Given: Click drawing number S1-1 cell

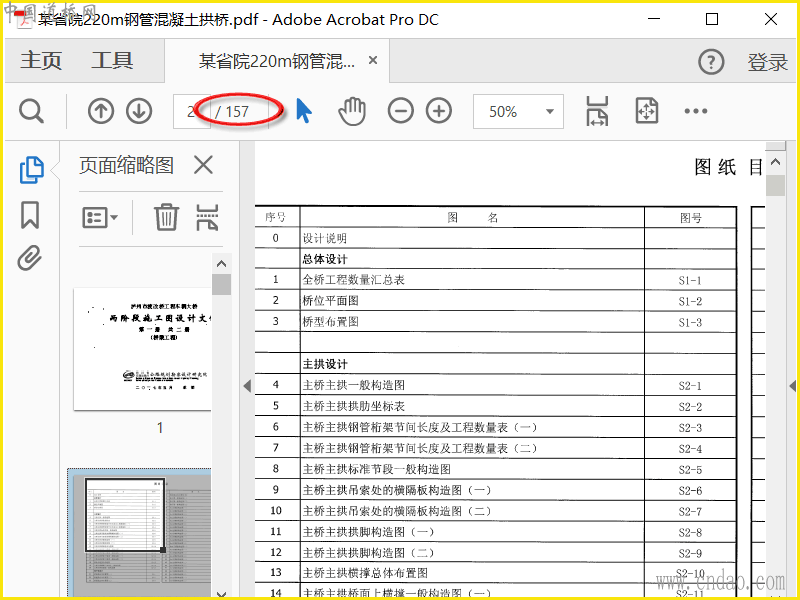Looking at the screenshot, I should [690, 280].
